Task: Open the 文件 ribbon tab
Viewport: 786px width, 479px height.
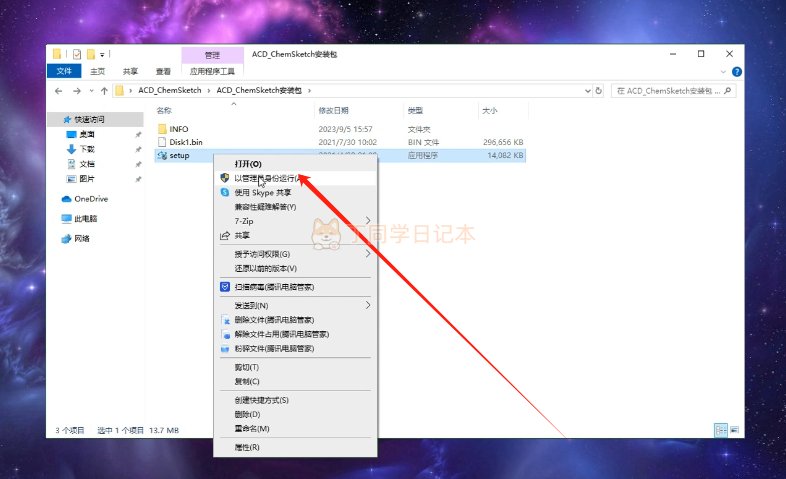Action: [64, 71]
